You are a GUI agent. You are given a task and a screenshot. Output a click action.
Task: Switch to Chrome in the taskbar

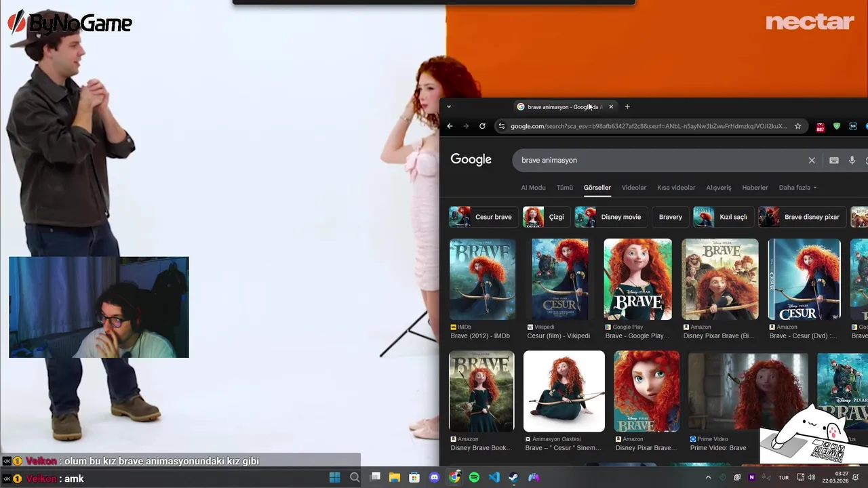(454, 478)
